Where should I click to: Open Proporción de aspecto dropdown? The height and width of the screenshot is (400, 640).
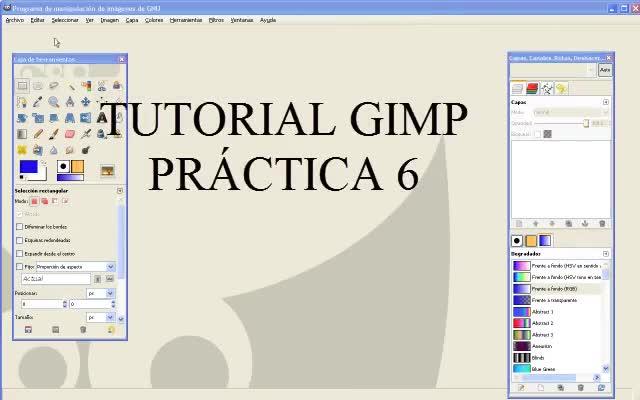pos(76,267)
